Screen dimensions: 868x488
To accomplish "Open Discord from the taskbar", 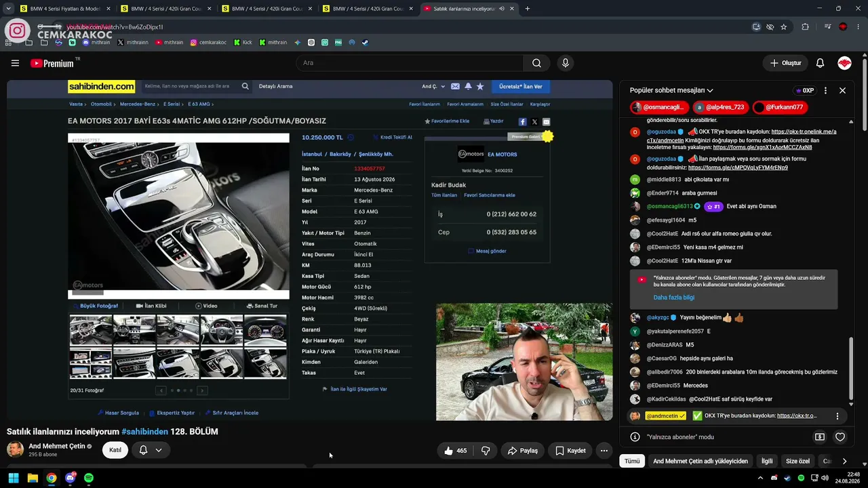I will click(70, 478).
